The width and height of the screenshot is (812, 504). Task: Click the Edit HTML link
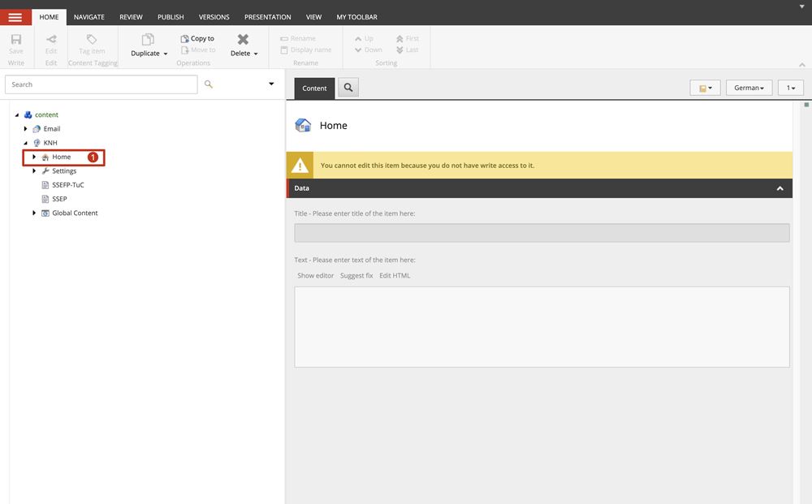395,276
